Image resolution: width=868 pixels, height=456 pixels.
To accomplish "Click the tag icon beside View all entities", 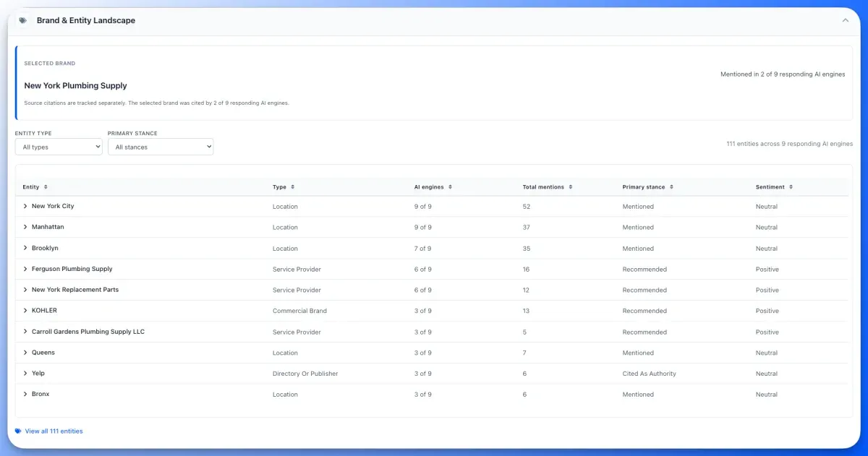I will tap(18, 431).
